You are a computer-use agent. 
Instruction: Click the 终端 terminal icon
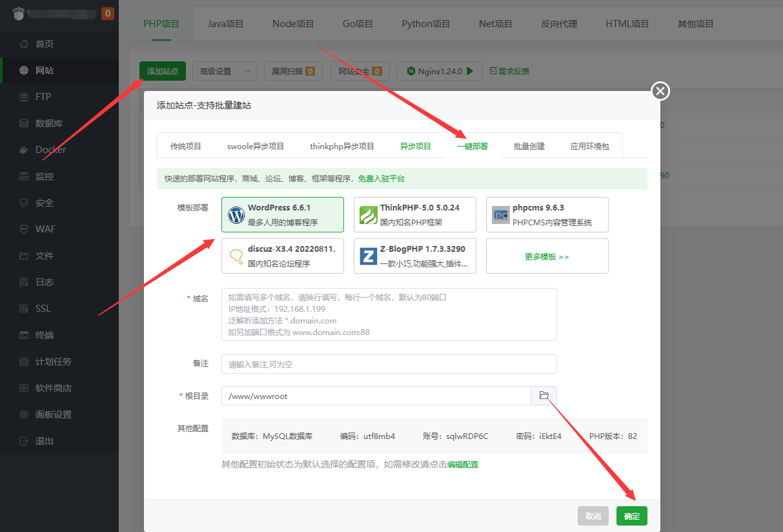pyautogui.click(x=24, y=335)
